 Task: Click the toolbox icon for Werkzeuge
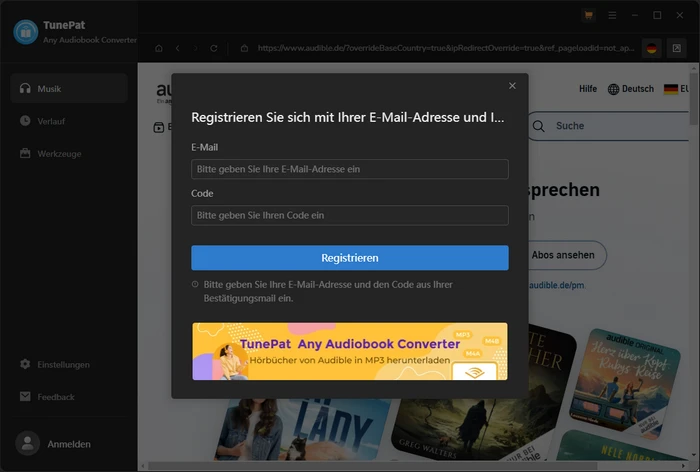tap(25, 153)
